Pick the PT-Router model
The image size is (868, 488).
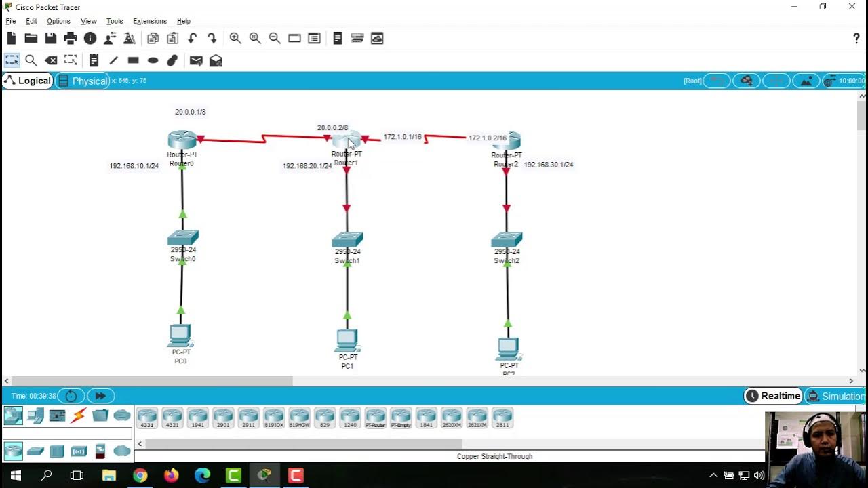tap(375, 418)
